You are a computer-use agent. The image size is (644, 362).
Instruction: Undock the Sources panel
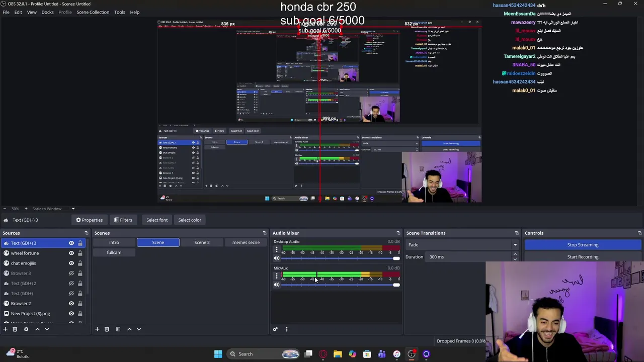coord(86,233)
